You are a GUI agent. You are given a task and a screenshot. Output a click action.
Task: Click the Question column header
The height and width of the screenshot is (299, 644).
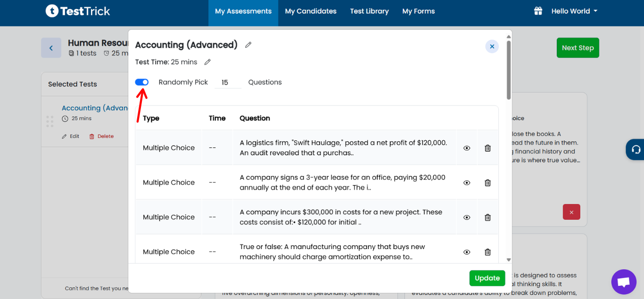pyautogui.click(x=255, y=118)
